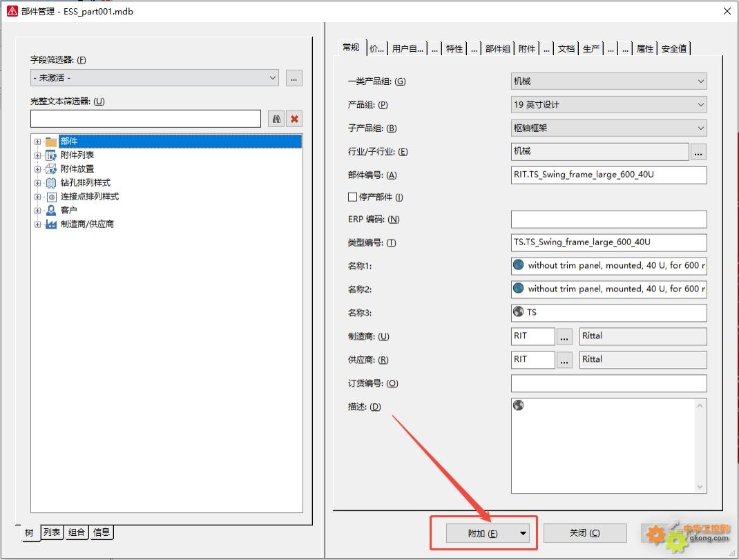Image resolution: width=739 pixels, height=560 pixels.
Task: Close the 部件管理 window
Action: click(x=727, y=11)
